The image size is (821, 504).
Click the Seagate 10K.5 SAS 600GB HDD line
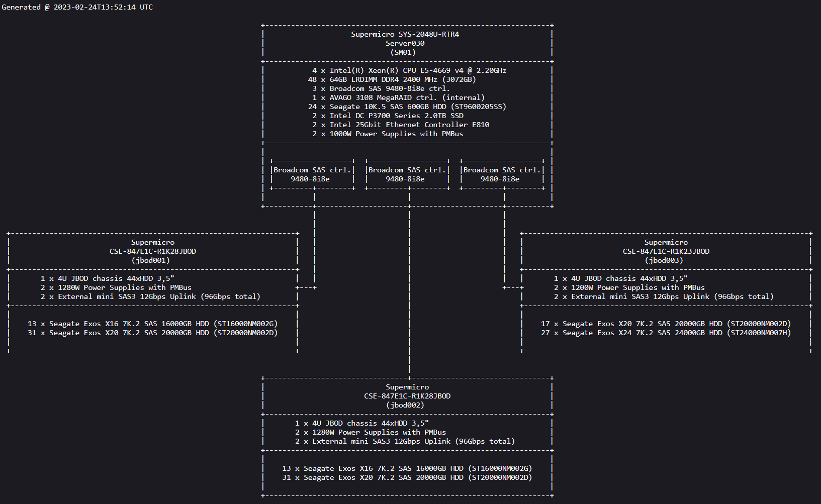[407, 107]
